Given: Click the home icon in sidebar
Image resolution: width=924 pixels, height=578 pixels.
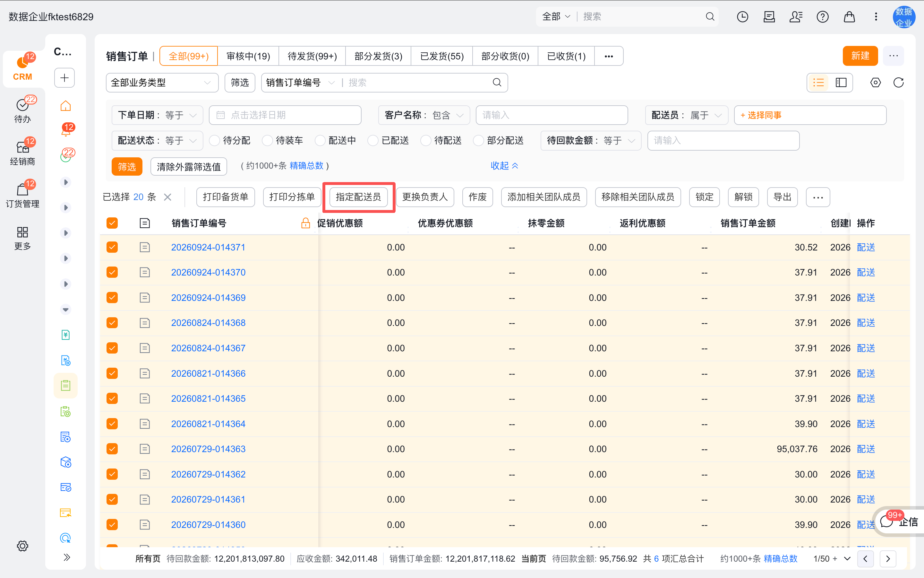Looking at the screenshot, I should coord(66,106).
